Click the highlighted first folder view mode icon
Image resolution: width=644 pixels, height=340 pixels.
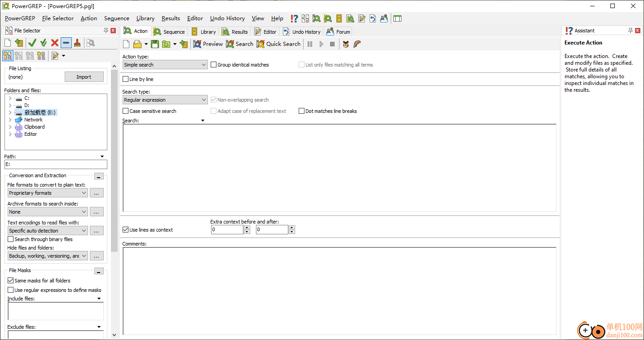[8, 56]
